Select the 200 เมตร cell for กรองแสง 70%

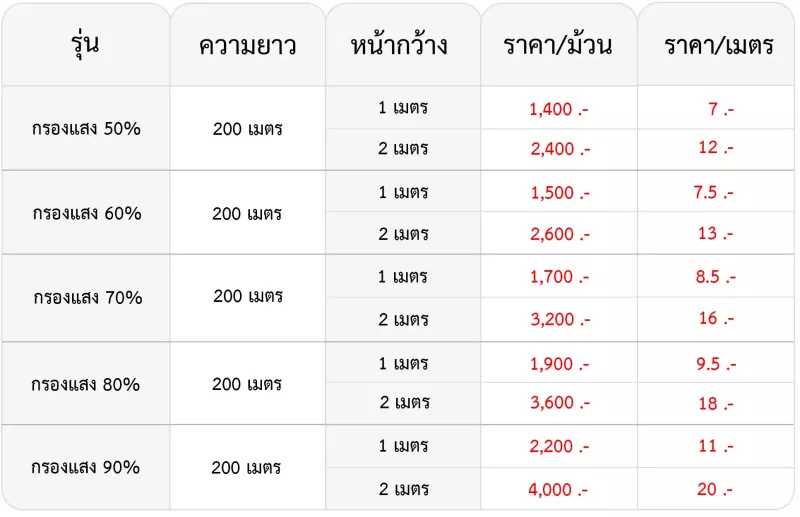pyautogui.click(x=248, y=296)
